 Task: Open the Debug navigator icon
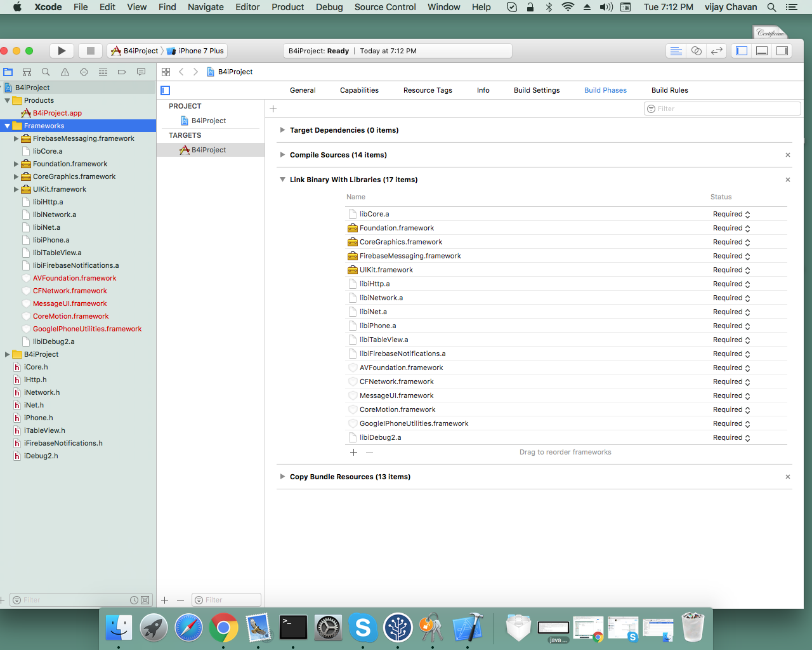103,72
